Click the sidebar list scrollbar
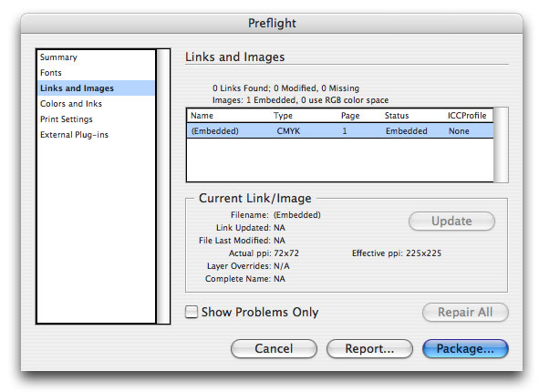 click(x=163, y=186)
